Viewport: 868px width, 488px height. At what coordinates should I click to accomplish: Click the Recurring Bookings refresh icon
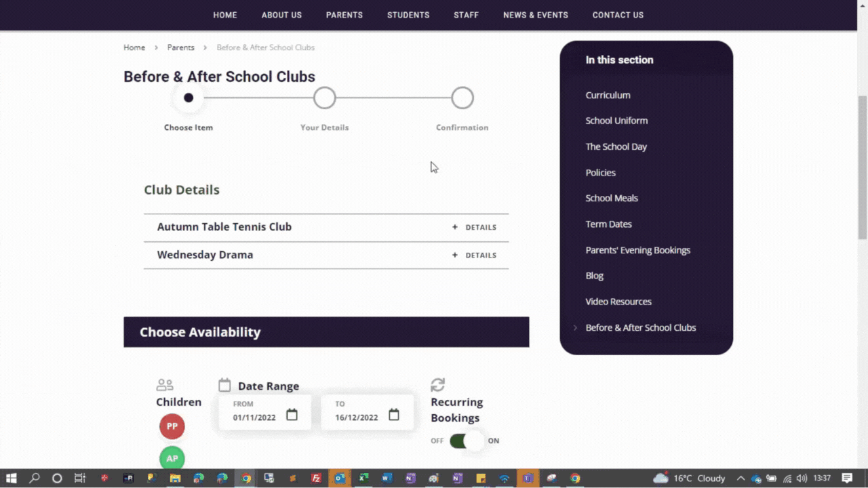pyautogui.click(x=437, y=385)
